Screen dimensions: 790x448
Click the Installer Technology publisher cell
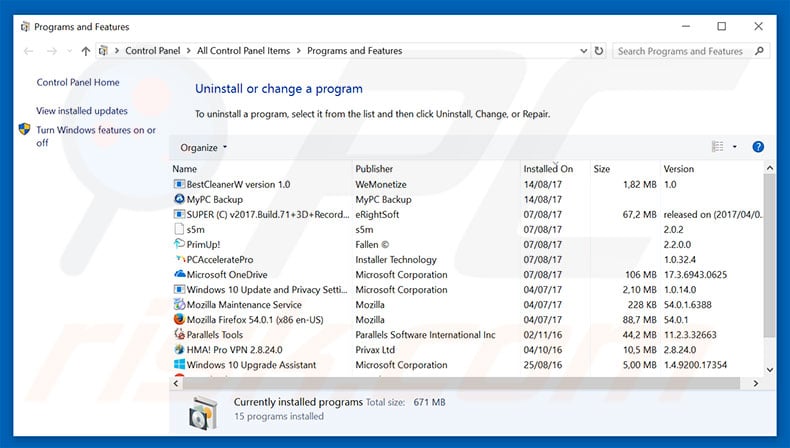click(x=396, y=260)
